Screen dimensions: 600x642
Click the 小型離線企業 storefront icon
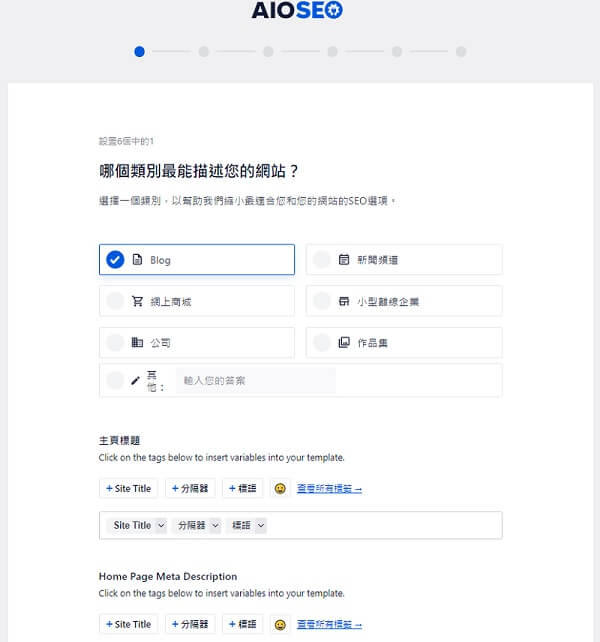pos(344,301)
